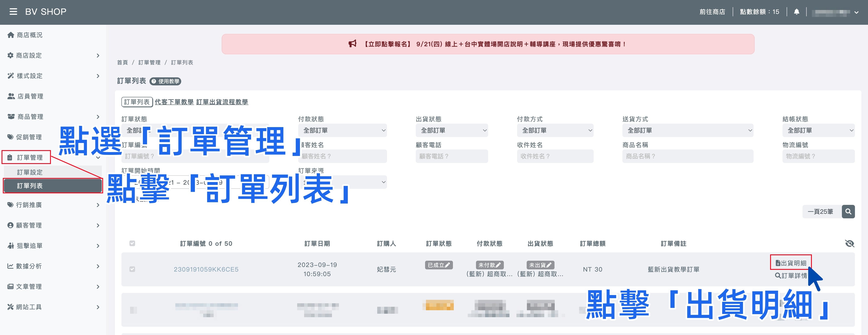Select 訂單設定 submenu item

[x=53, y=172]
